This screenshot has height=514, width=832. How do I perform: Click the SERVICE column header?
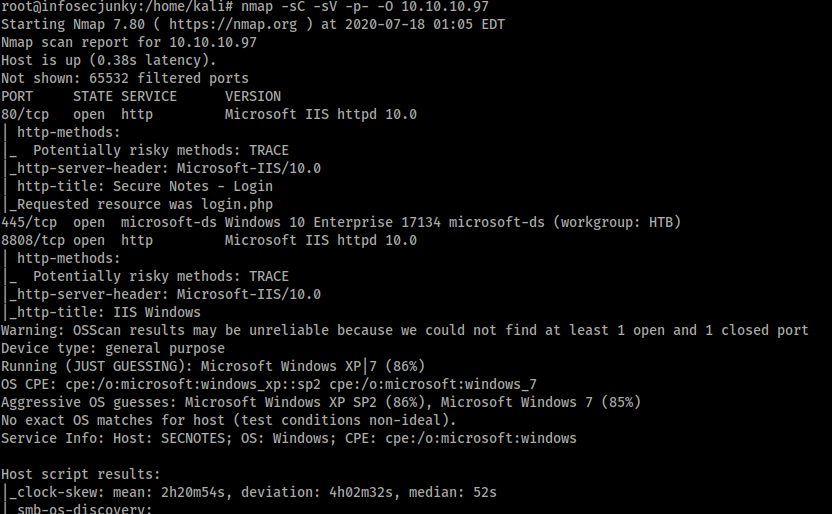[x=149, y=97]
